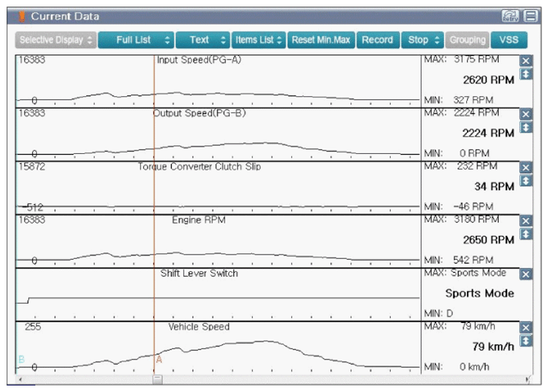
Task: Click scale arrow icon for Engine RPM
Action: 525,234
